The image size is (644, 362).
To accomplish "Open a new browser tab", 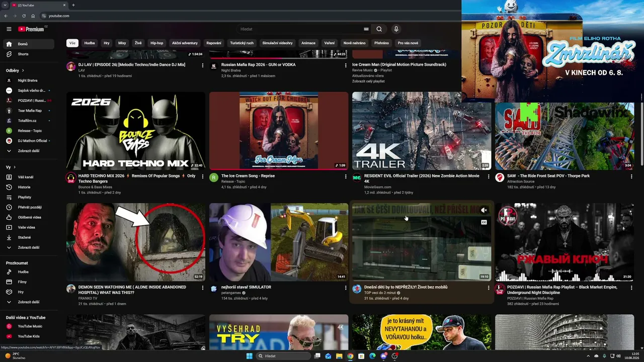I will (x=73, y=5).
